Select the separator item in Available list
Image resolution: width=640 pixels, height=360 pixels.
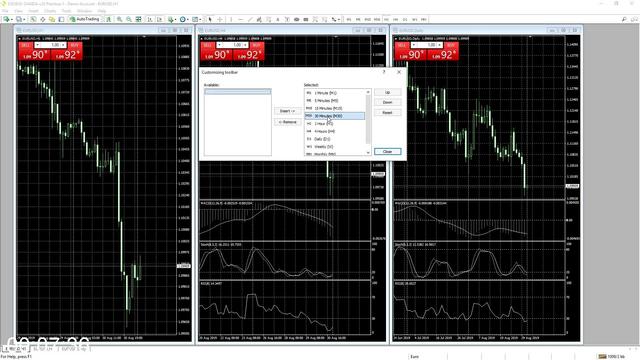tap(238, 92)
